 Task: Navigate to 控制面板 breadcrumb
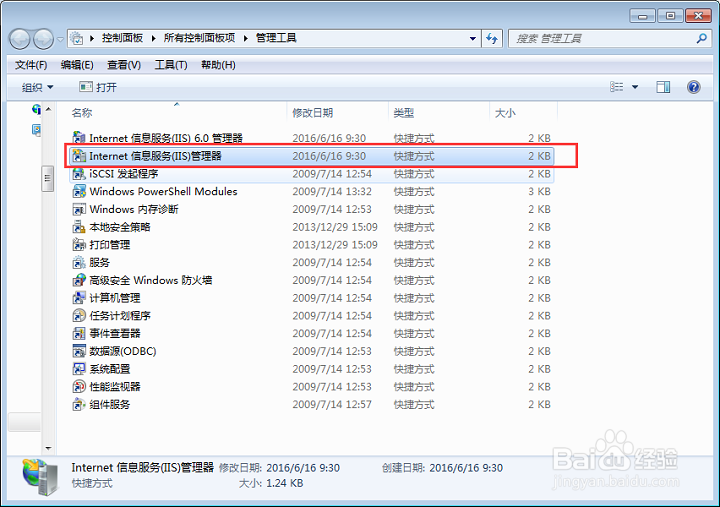click(122, 38)
